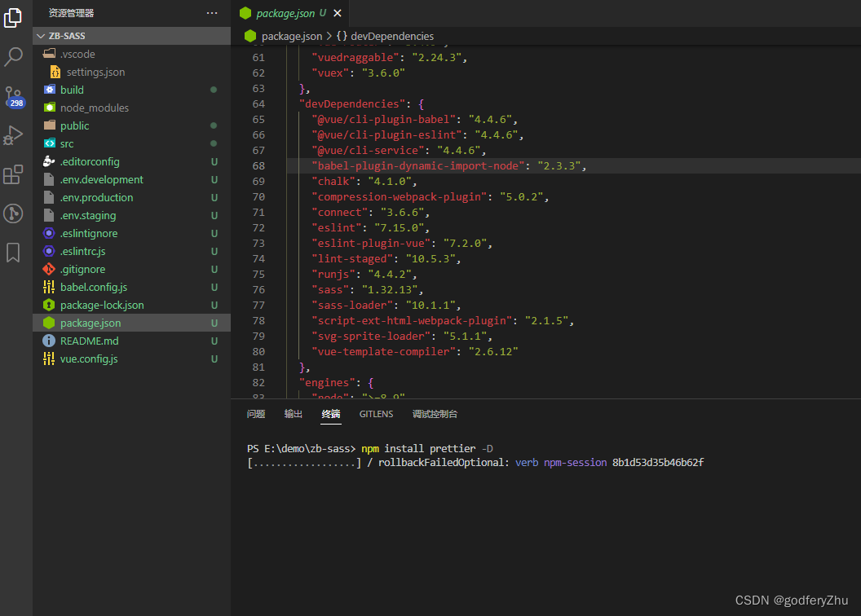Switch to the 输出 panel tab

point(294,414)
